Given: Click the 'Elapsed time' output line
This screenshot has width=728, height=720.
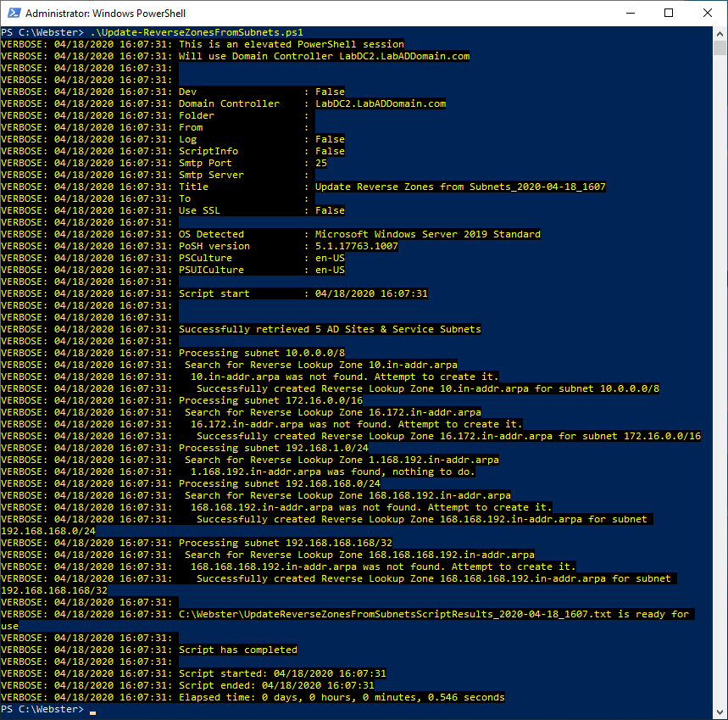Looking at the screenshot, I should [x=341, y=697].
